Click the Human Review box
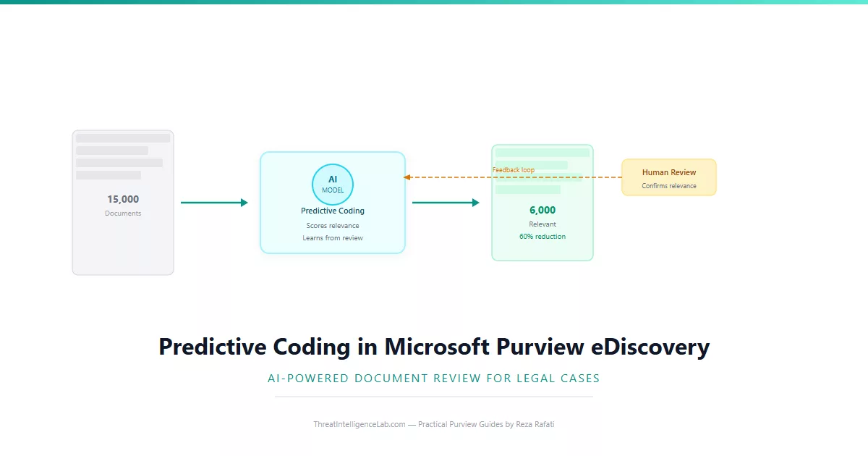The width and height of the screenshot is (868, 456). pos(669,177)
